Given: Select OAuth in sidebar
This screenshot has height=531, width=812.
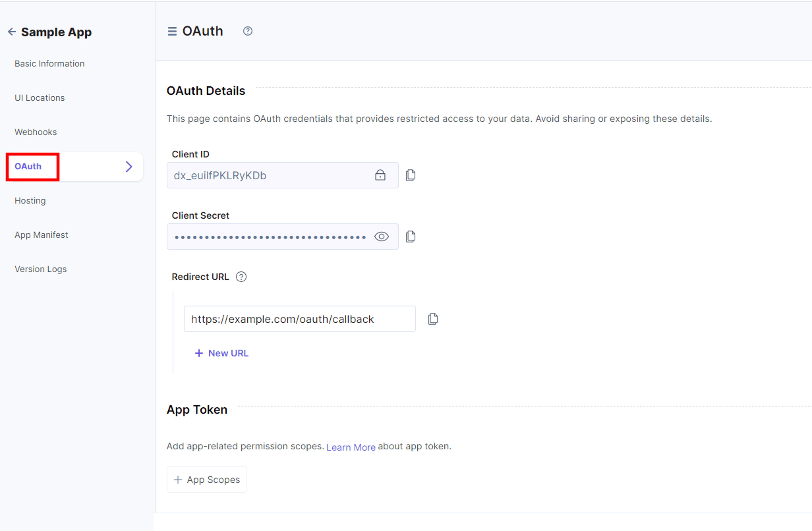Looking at the screenshot, I should (28, 166).
